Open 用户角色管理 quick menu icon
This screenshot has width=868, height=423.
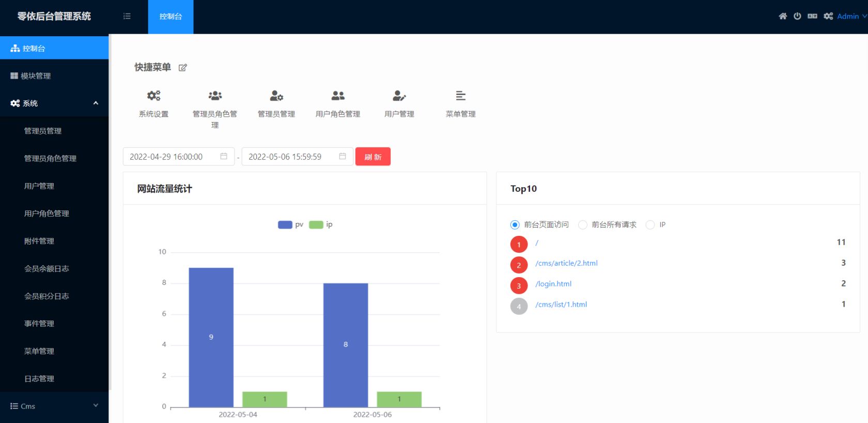point(338,96)
